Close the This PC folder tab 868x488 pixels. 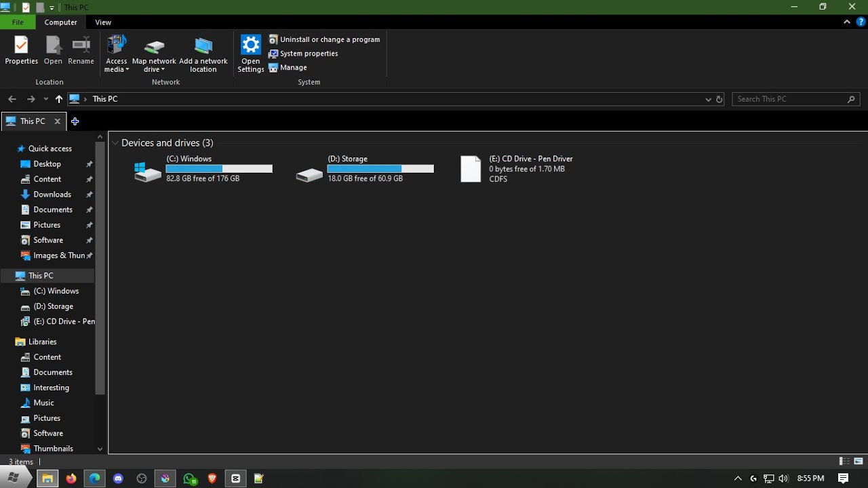57,121
